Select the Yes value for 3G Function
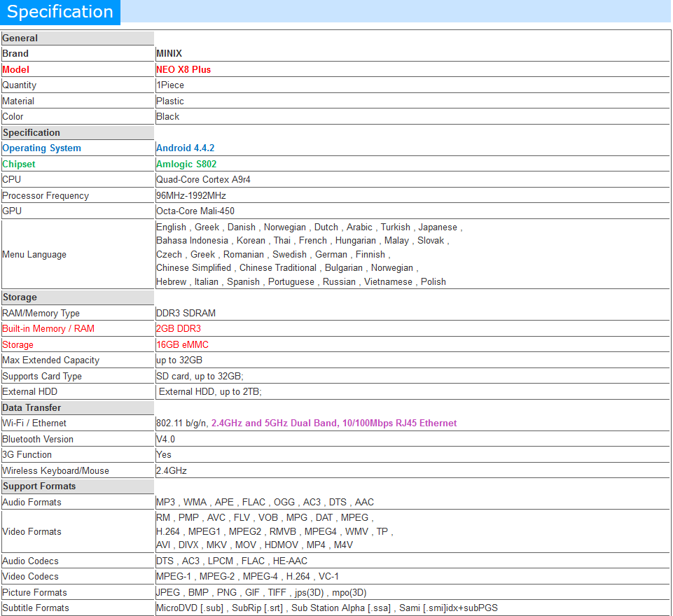Screen dimensions: 673x616 164,455
